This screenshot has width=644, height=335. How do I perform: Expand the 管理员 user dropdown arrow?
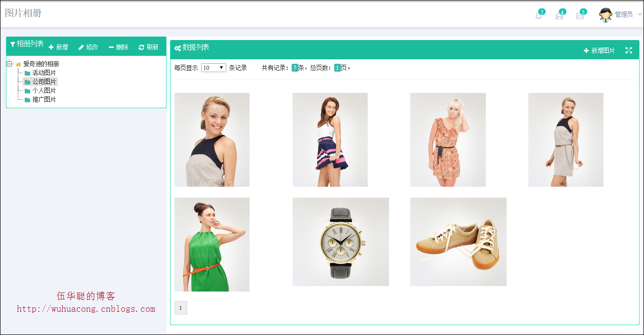pyautogui.click(x=640, y=15)
